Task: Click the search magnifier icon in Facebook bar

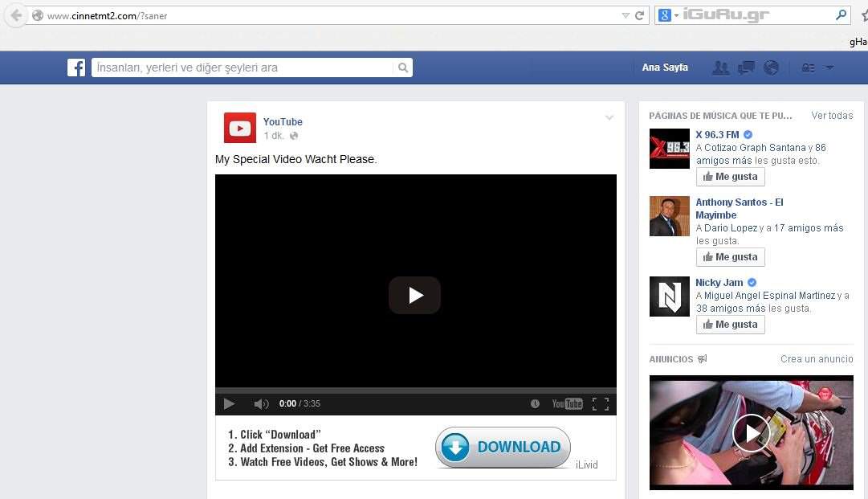Action: 403,68
